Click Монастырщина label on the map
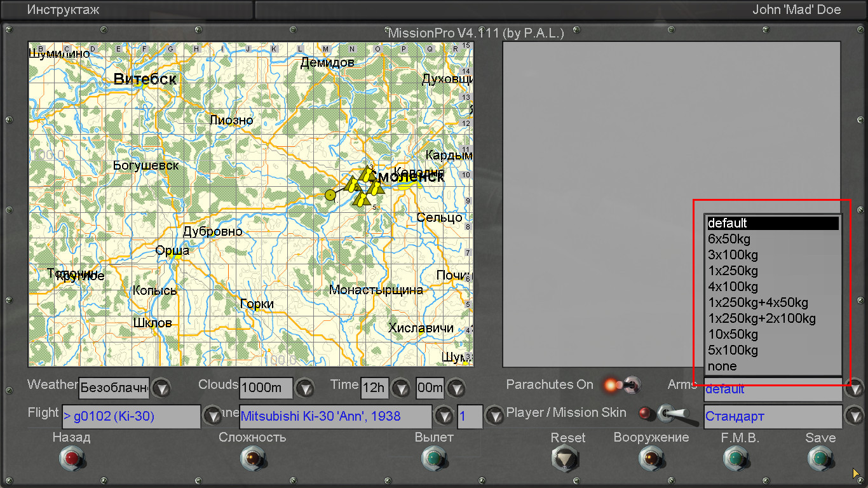The height and width of the screenshot is (488, 868). [x=376, y=290]
